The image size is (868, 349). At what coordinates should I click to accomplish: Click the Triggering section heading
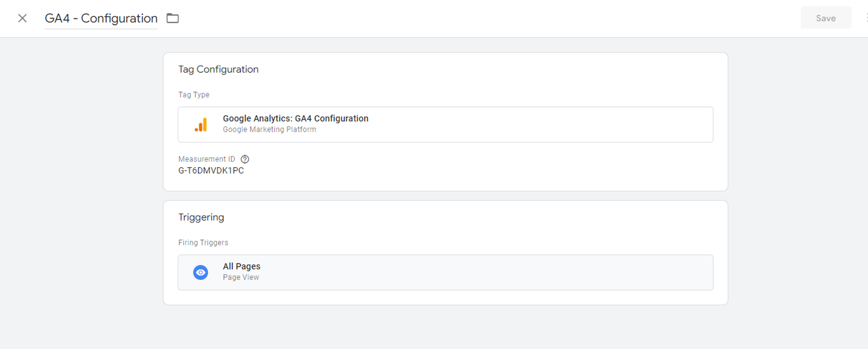(201, 217)
